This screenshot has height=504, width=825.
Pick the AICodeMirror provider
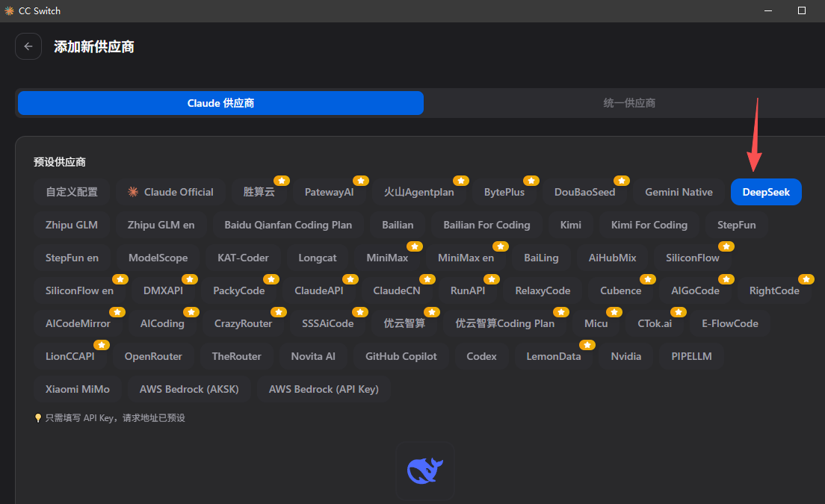78,323
